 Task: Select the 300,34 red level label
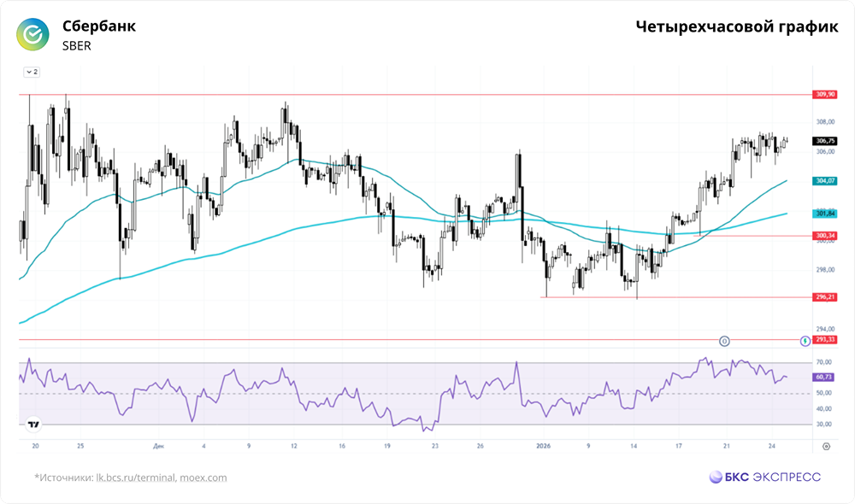point(825,236)
